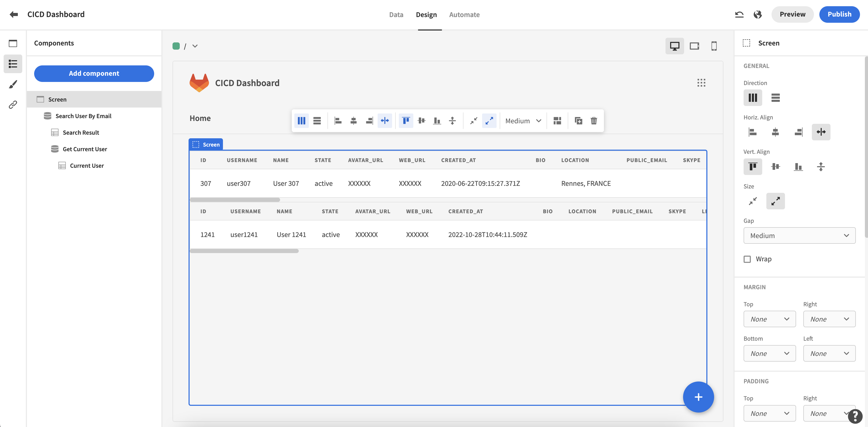Open the Theme brush sidebar icon
Viewport: 868px width, 427px height.
coord(13,84)
